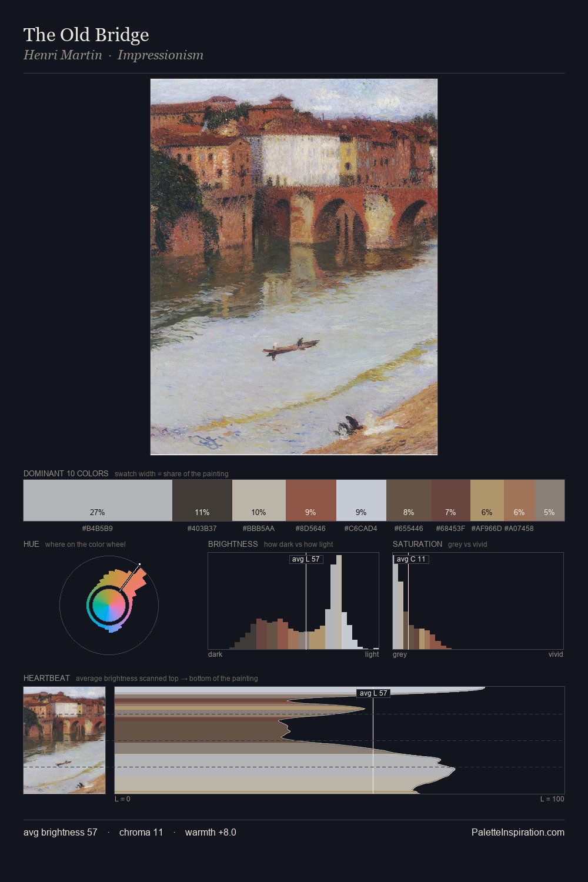Viewport: 588px width, 882px height.
Task: Click the "BRIGHTNESS" section heading
Action: point(233,544)
